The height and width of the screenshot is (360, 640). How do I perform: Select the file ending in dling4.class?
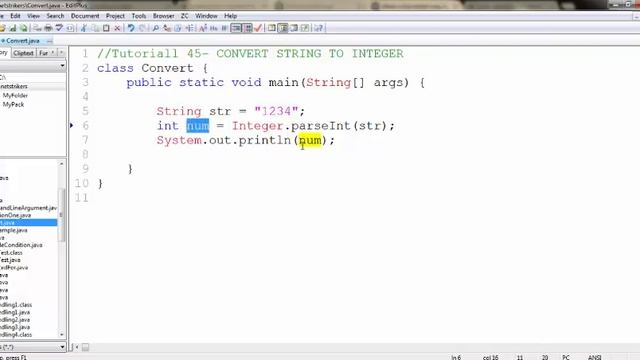(x=16, y=335)
